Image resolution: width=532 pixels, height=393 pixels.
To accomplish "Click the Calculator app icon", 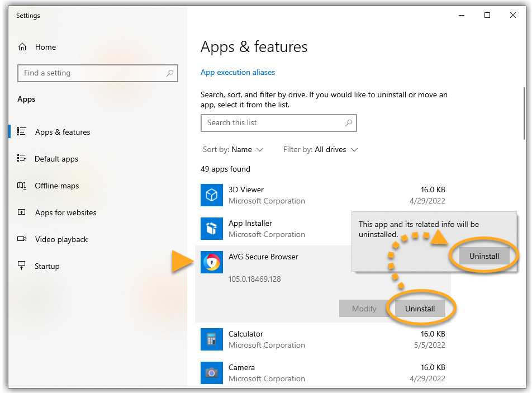I will tap(212, 339).
